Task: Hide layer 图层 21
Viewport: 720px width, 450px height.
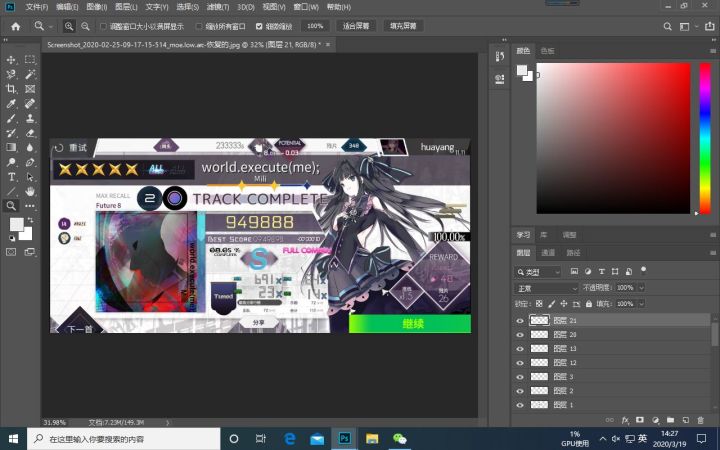Action: (x=520, y=321)
